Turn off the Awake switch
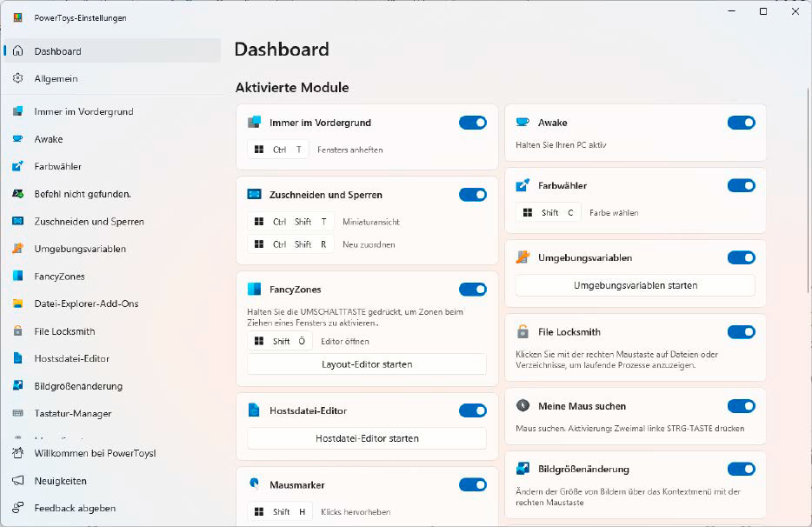This screenshot has width=812, height=527. 742,123
